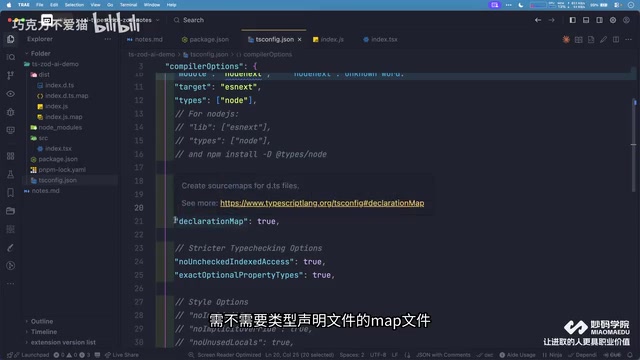Open the Terminal menu
The width and height of the screenshot is (640, 360).
128,5
